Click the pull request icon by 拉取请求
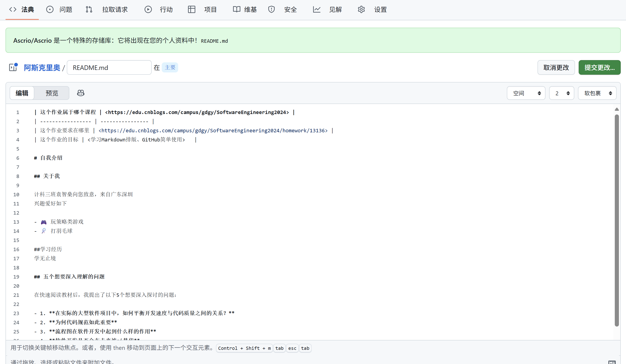 click(89, 9)
